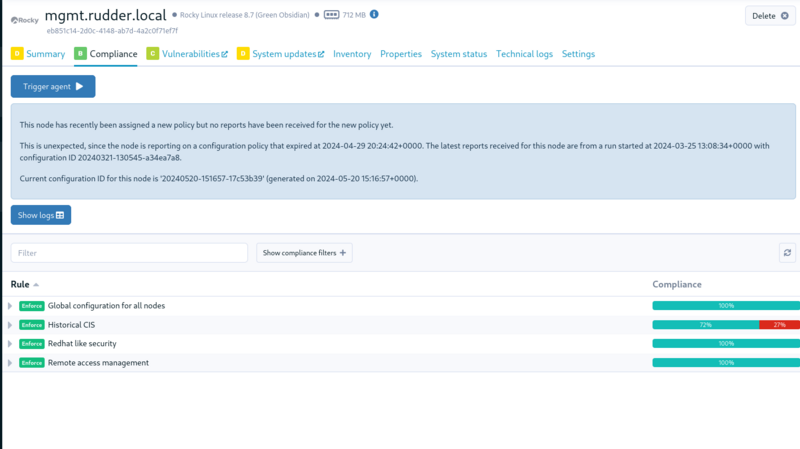Click the mgmt.rudder.local hostname title
Image resolution: width=800 pixels, height=449 pixels.
click(x=106, y=15)
